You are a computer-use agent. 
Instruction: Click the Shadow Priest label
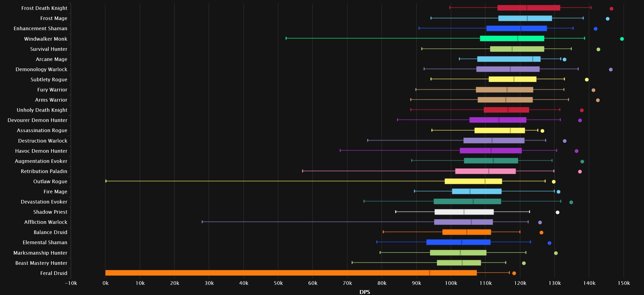(50, 212)
